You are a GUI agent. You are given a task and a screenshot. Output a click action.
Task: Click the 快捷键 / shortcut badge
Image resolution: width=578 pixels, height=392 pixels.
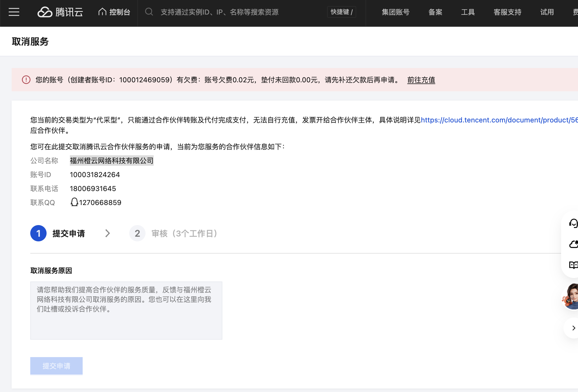341,12
